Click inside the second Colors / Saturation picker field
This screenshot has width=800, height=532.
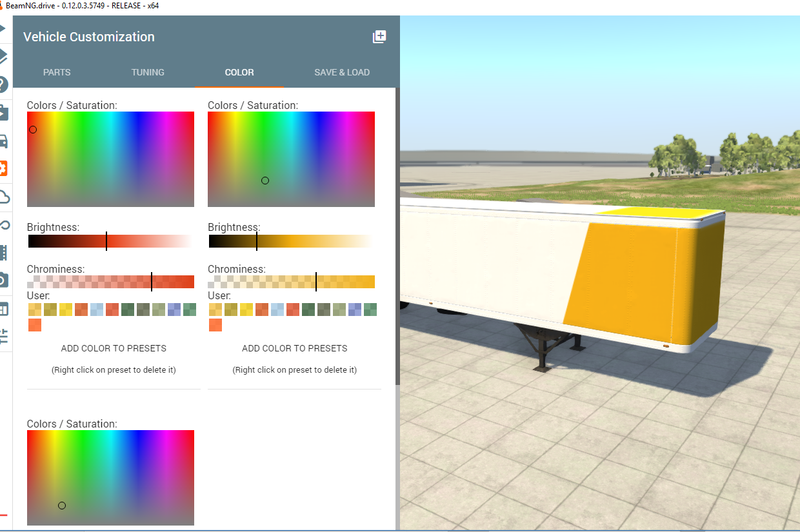coord(291,159)
